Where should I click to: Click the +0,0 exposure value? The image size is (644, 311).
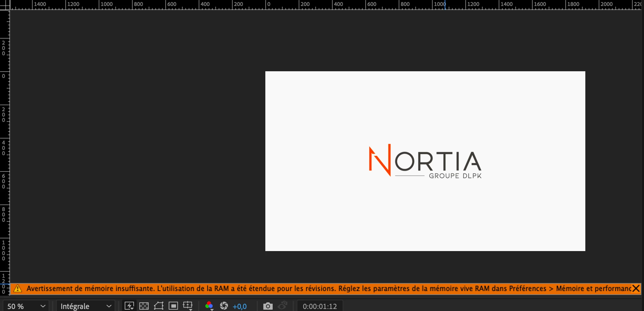pyautogui.click(x=240, y=306)
